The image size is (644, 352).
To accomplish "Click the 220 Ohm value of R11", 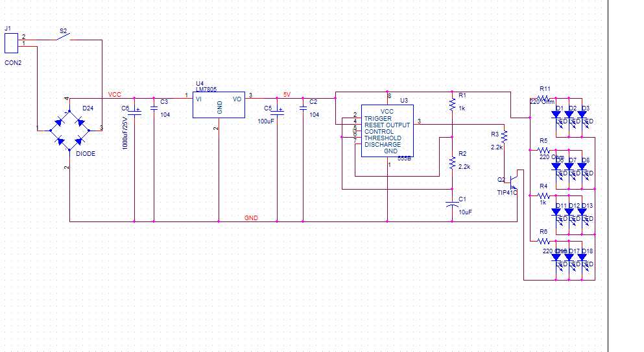I will coord(542,101).
